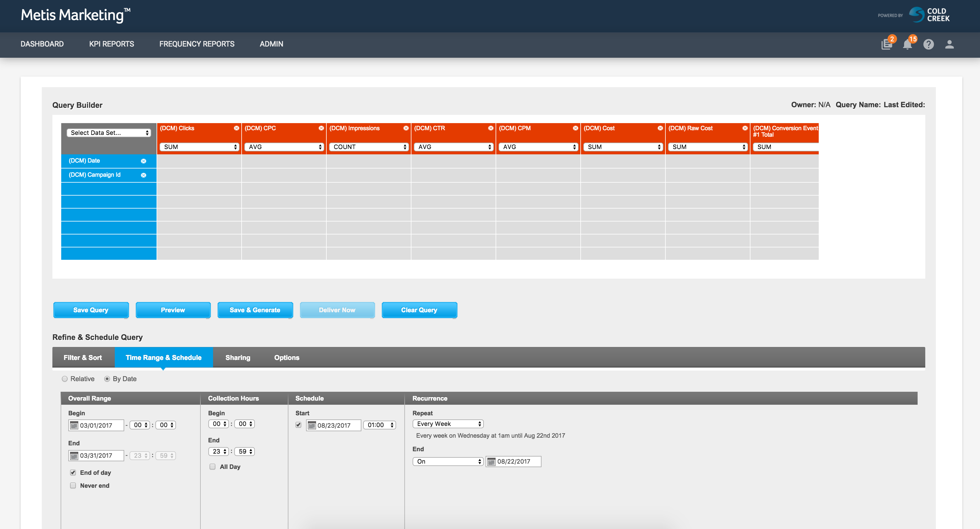Open notifications bell with 15 alerts
Screen dimensions: 980x529
click(x=908, y=44)
